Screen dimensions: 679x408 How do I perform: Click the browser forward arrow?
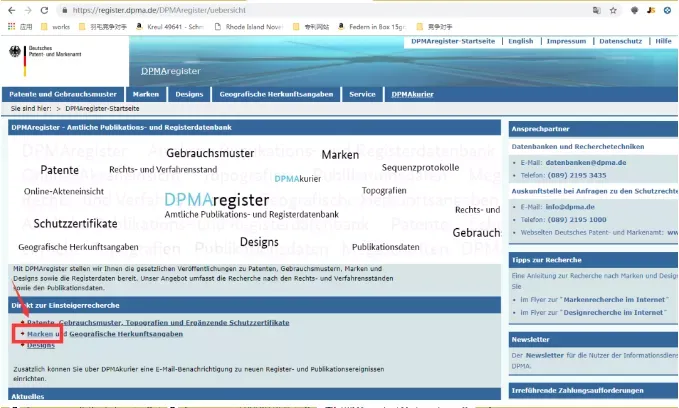point(28,10)
